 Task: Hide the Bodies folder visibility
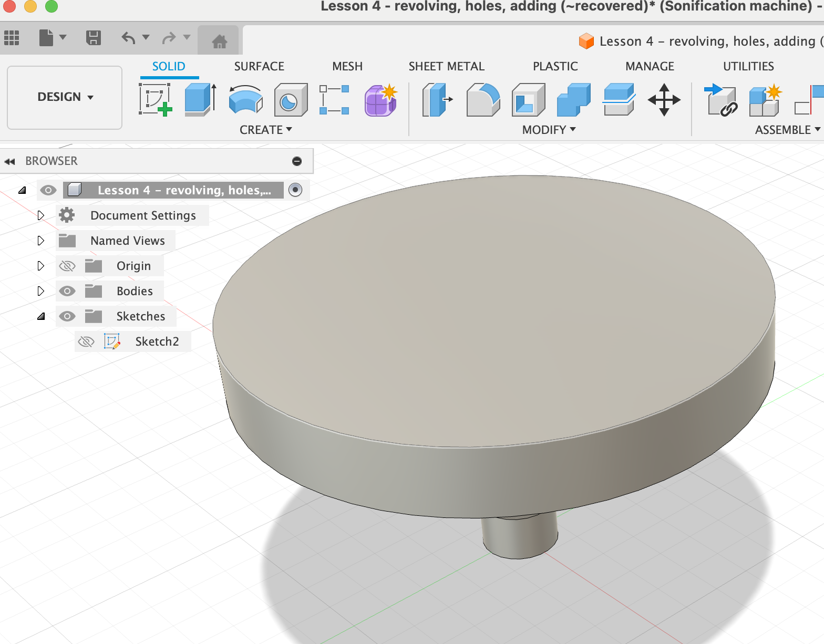[x=67, y=291]
